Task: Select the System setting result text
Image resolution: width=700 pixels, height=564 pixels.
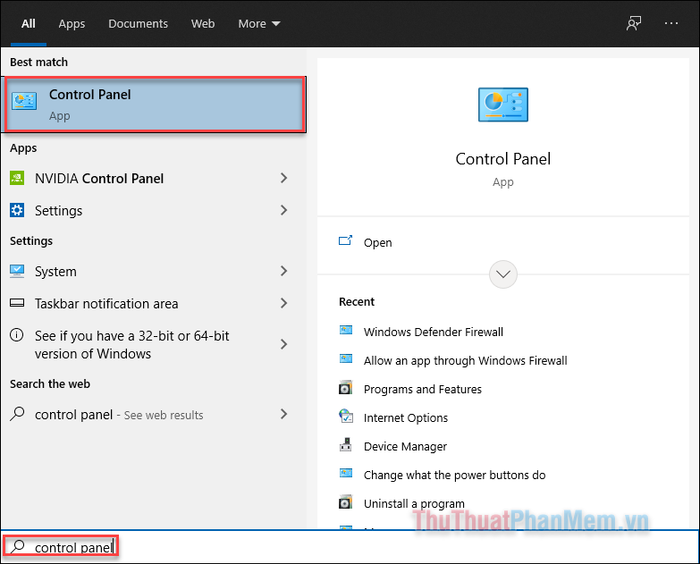Action: point(55,271)
